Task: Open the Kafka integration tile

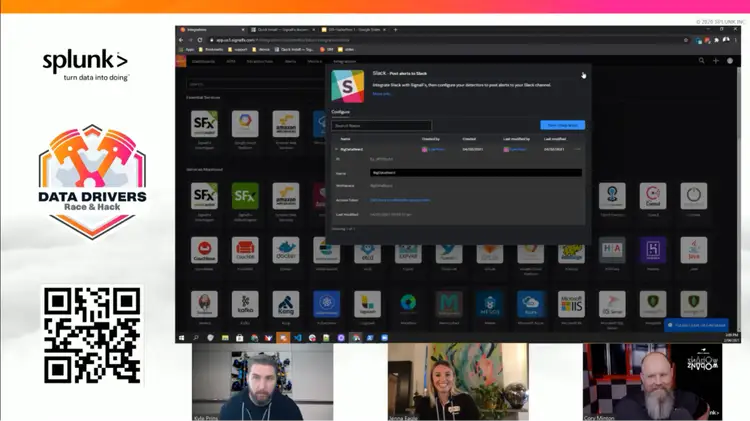Action: click(x=244, y=304)
